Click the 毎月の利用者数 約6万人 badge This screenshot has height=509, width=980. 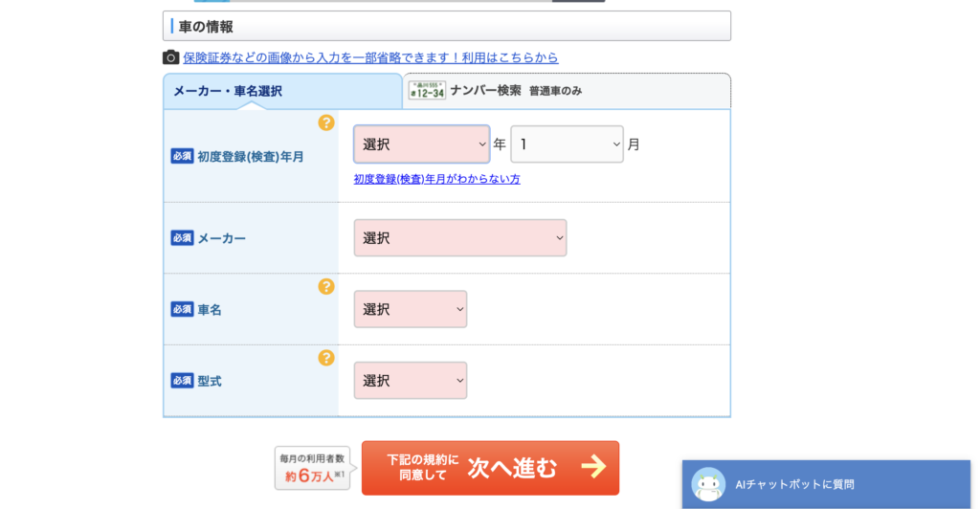click(312, 468)
